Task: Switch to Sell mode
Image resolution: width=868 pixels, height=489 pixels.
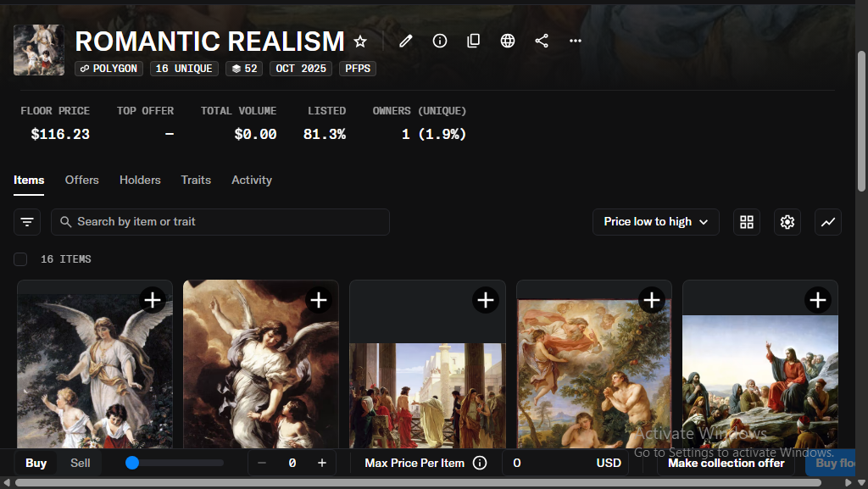Action: [x=81, y=463]
